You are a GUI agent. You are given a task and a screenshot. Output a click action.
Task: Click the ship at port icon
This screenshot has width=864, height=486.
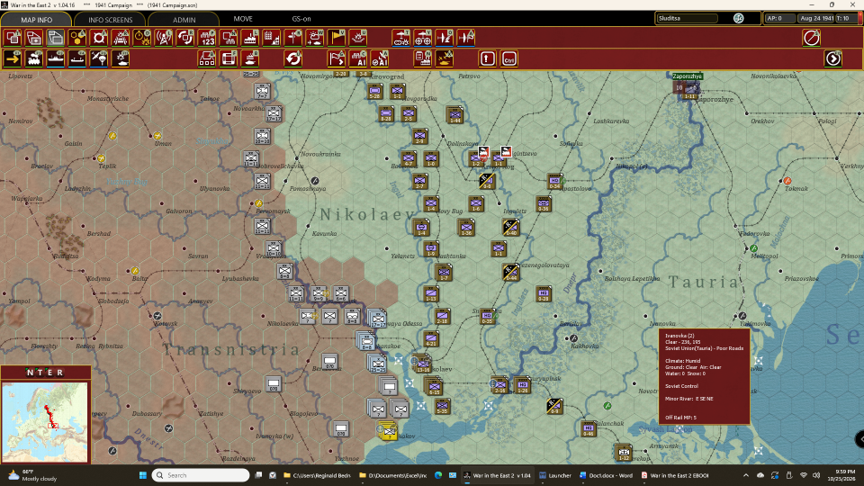coord(250,38)
